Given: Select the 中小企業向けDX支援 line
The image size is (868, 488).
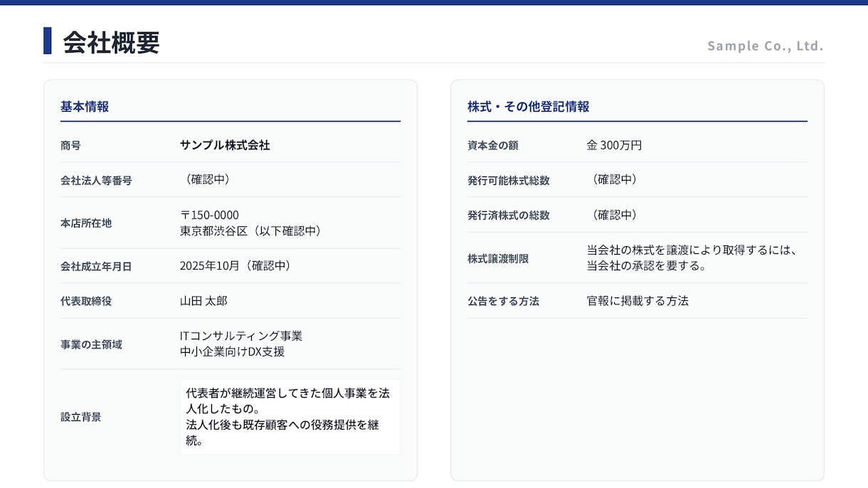Looking at the screenshot, I should coord(233,351).
